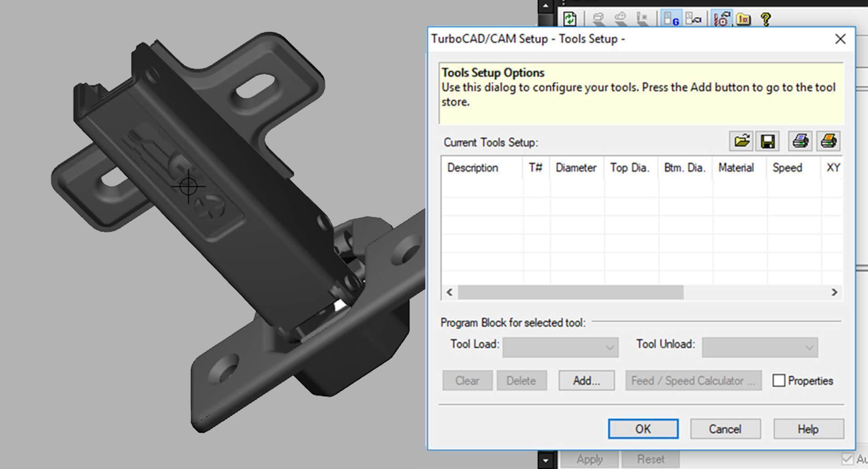The width and height of the screenshot is (868, 469).
Task: Click the tools list right scroll arrow
Action: (x=834, y=292)
